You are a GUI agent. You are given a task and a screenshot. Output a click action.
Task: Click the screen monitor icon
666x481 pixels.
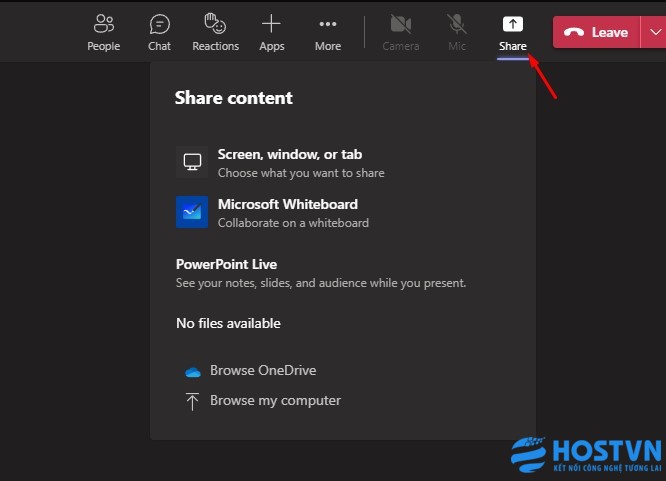click(192, 162)
